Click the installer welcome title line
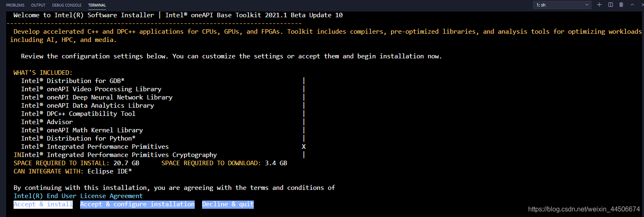The width and height of the screenshot is (644, 217). click(178, 15)
